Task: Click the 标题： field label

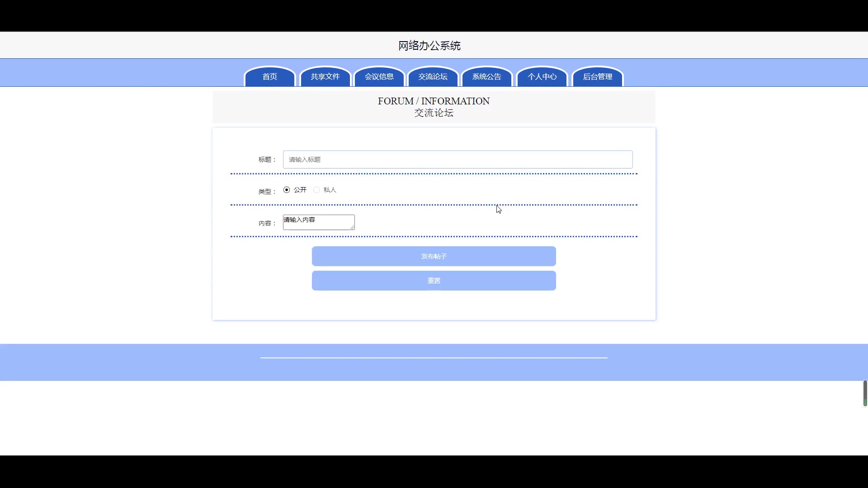Action: tap(267, 160)
